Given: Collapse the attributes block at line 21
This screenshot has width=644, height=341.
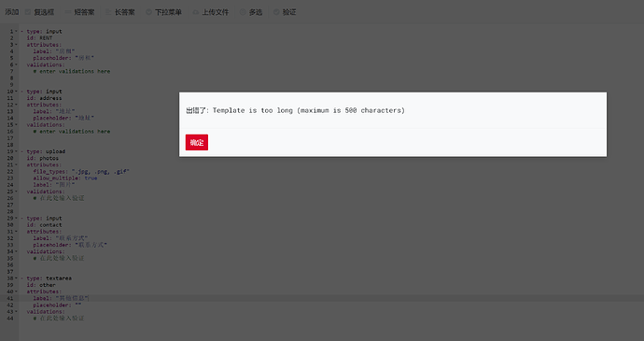Looking at the screenshot, I should (x=17, y=164).
